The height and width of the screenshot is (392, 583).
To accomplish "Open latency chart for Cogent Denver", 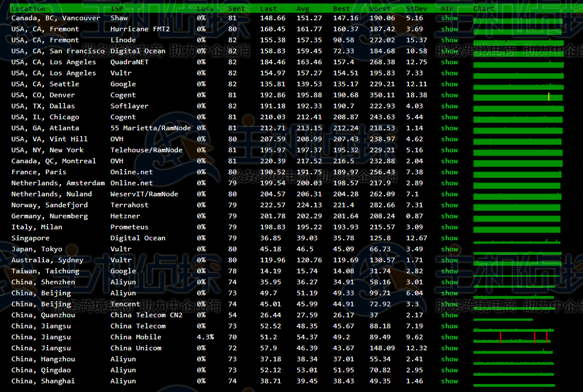I will coord(518,96).
